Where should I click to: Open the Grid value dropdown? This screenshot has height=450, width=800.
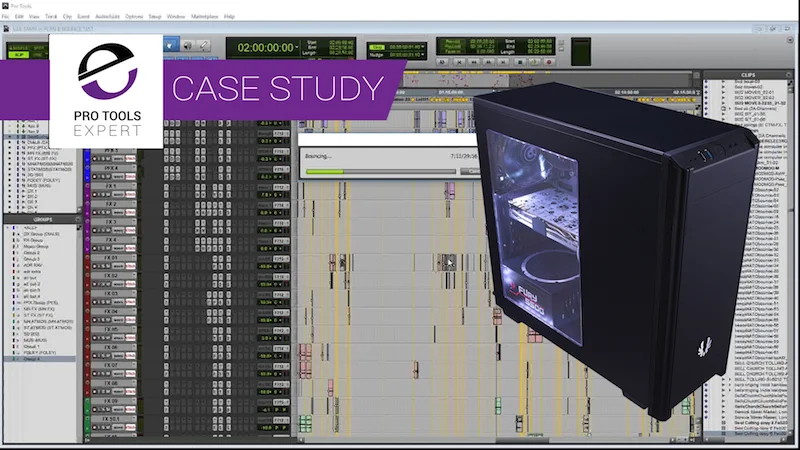pyautogui.click(x=423, y=47)
